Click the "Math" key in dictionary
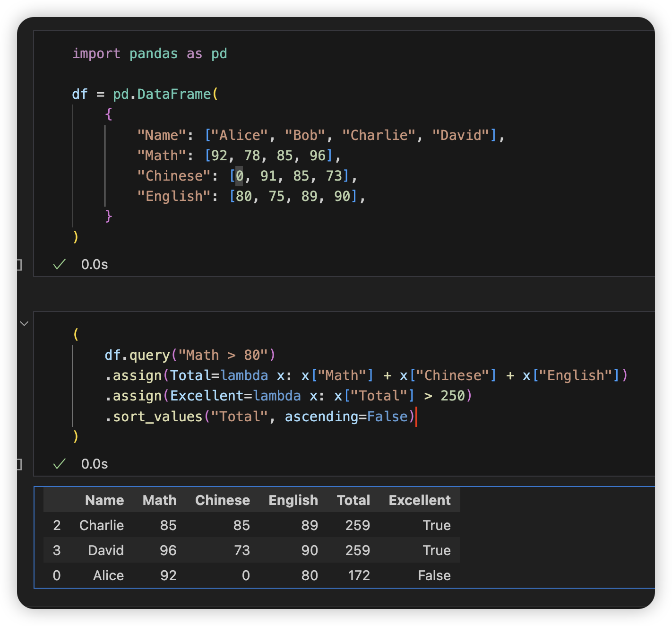This screenshot has width=672, height=626. (x=161, y=156)
